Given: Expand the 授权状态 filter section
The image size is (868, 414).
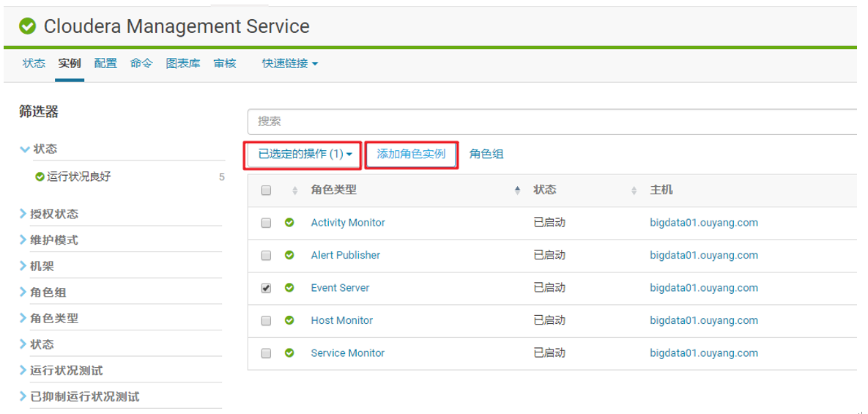Looking at the screenshot, I should point(53,214).
